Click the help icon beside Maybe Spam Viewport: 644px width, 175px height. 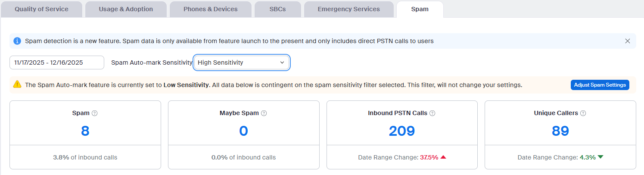(264, 113)
